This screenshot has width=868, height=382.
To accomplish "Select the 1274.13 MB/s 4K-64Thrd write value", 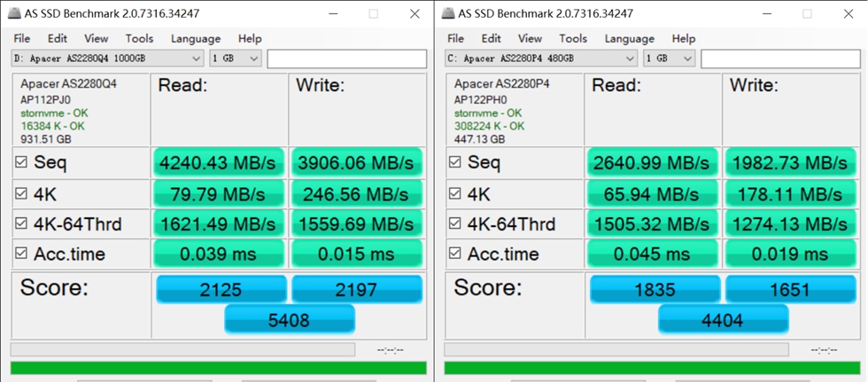I will coord(790,223).
